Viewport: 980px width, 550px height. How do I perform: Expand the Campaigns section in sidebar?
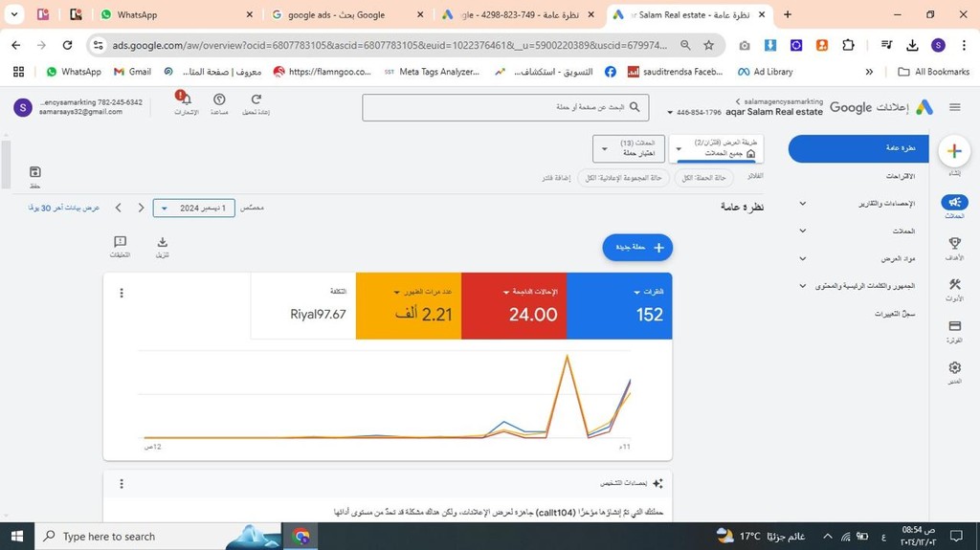pos(803,231)
